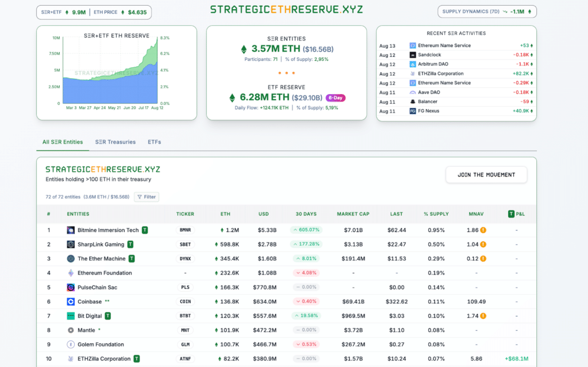Click the Ethereum Foundation logo icon
Image resolution: width=588 pixels, height=367 pixels.
[x=71, y=273]
